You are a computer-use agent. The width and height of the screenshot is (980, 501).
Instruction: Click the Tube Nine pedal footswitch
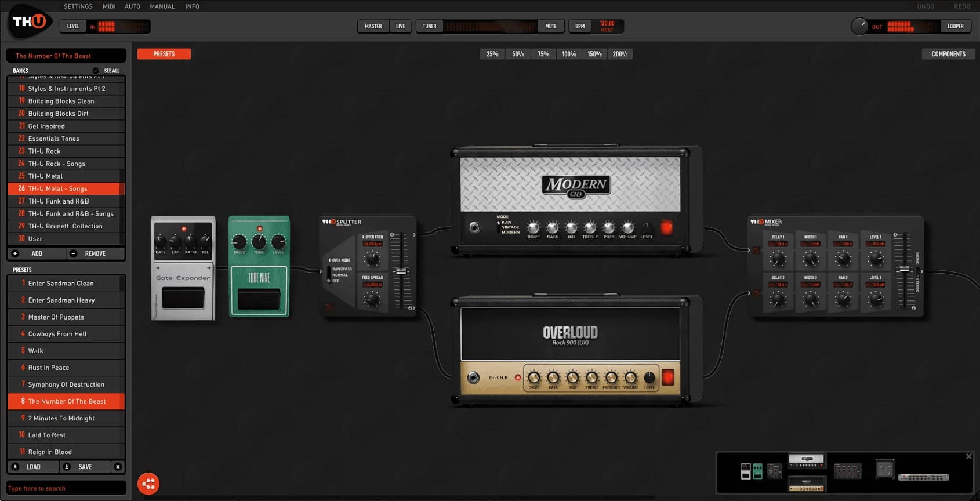tap(259, 300)
